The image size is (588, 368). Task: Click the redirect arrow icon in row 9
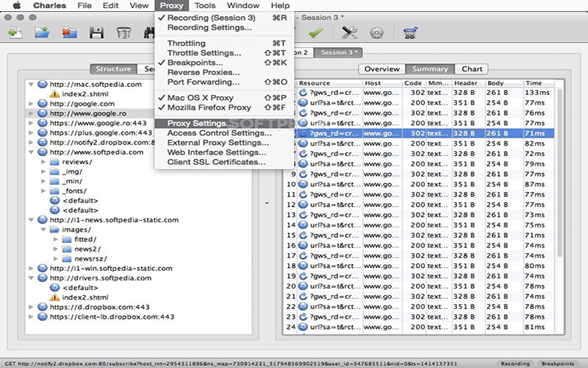click(303, 174)
